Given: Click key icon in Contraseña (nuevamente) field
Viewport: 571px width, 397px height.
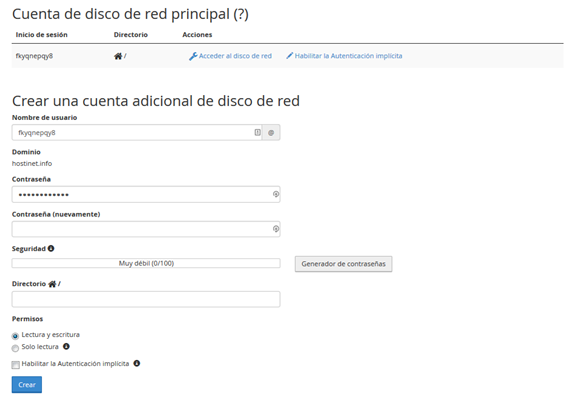Looking at the screenshot, I should (276, 229).
